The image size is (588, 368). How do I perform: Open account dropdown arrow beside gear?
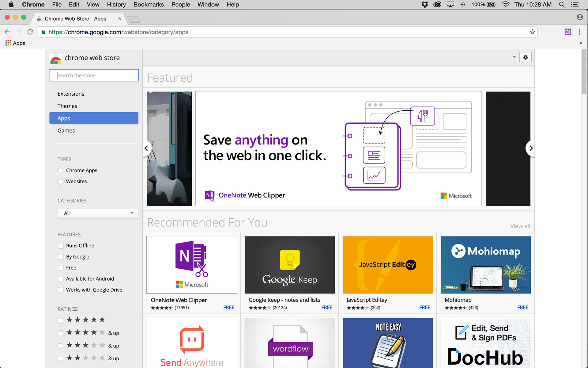coord(514,57)
